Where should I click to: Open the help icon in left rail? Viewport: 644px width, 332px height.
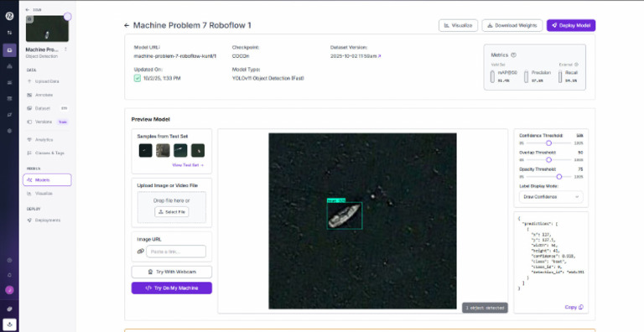(9, 260)
